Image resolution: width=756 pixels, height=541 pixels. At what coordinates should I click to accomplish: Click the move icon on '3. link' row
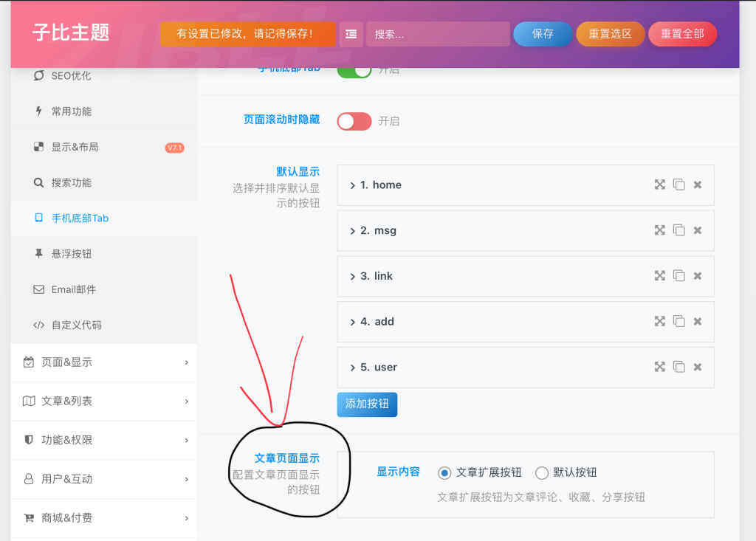659,275
